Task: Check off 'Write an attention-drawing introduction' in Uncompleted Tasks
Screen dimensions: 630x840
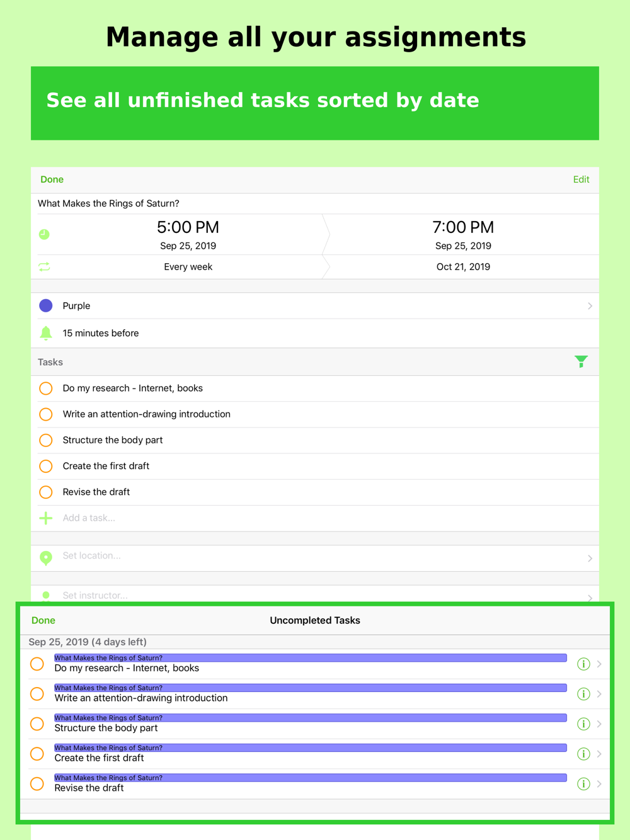Action: 37,694
